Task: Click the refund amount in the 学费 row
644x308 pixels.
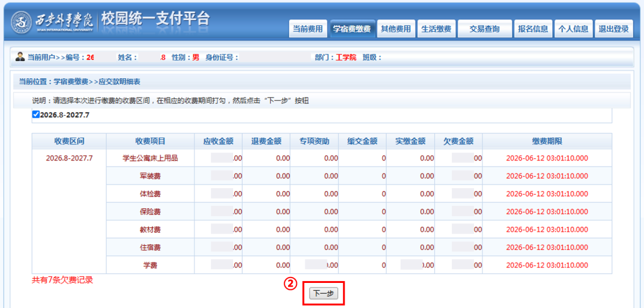Action: (x=283, y=266)
